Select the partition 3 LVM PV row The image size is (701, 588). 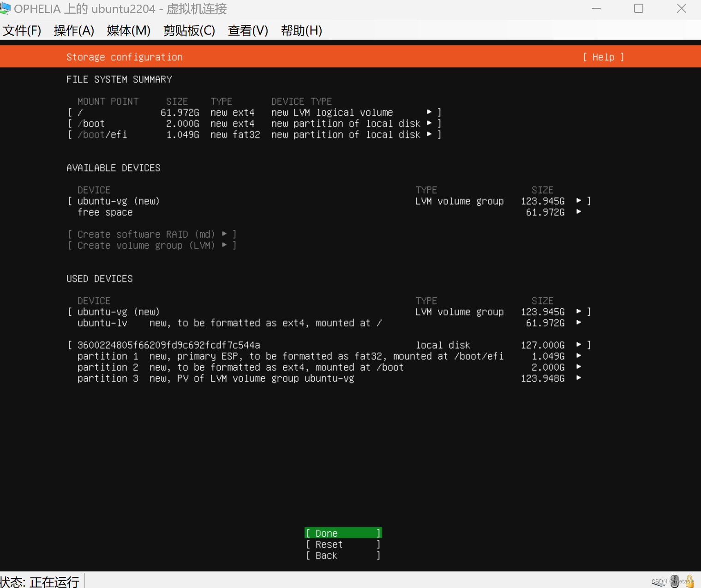(x=329, y=378)
